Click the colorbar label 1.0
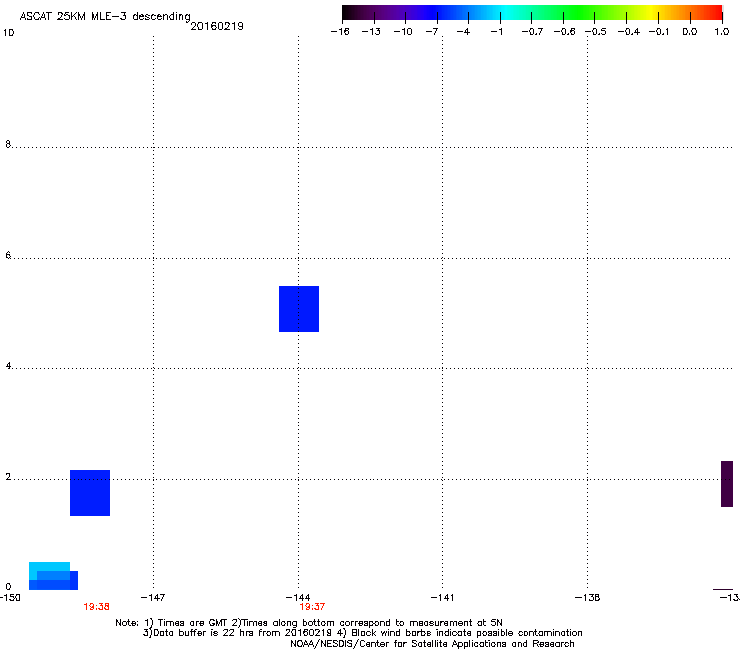The image size is (740, 650). point(722,32)
